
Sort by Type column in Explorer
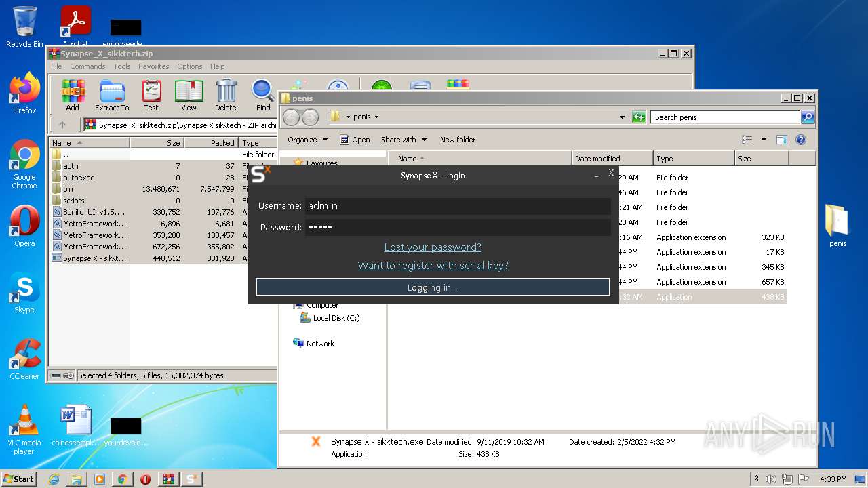pos(694,159)
